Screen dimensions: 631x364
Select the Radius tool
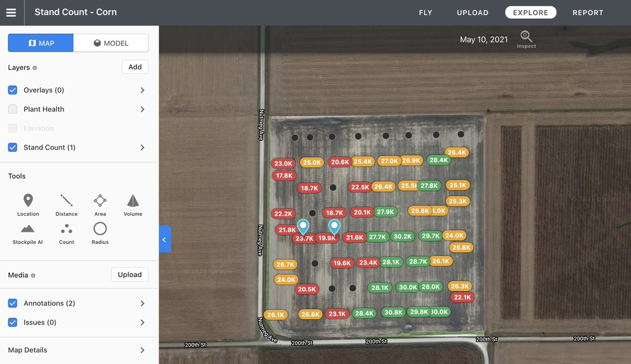point(100,234)
